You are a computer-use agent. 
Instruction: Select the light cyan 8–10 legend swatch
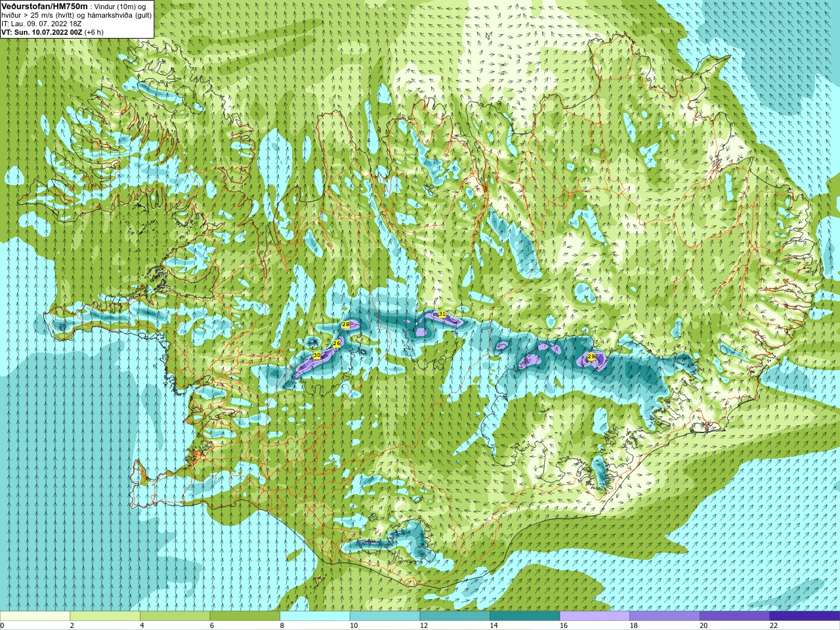(x=315, y=616)
